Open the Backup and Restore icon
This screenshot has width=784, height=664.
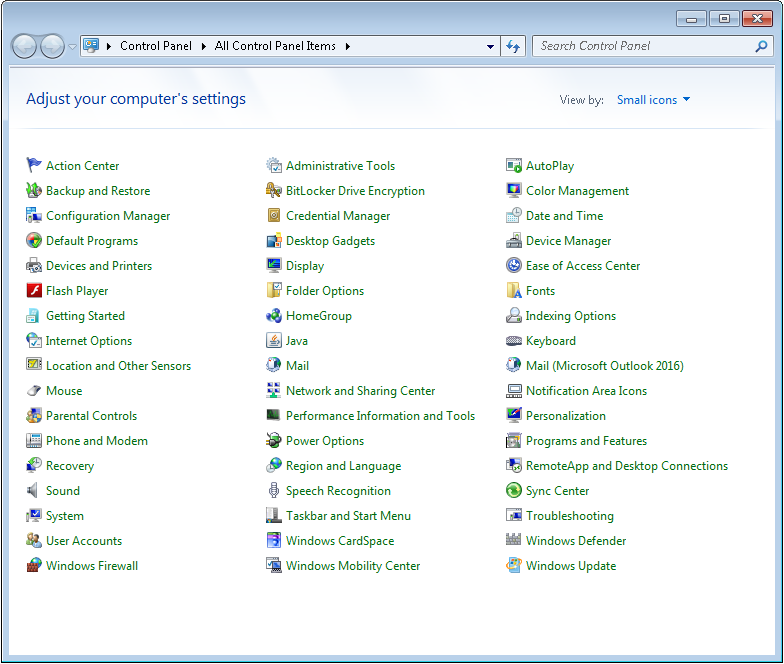pos(34,190)
